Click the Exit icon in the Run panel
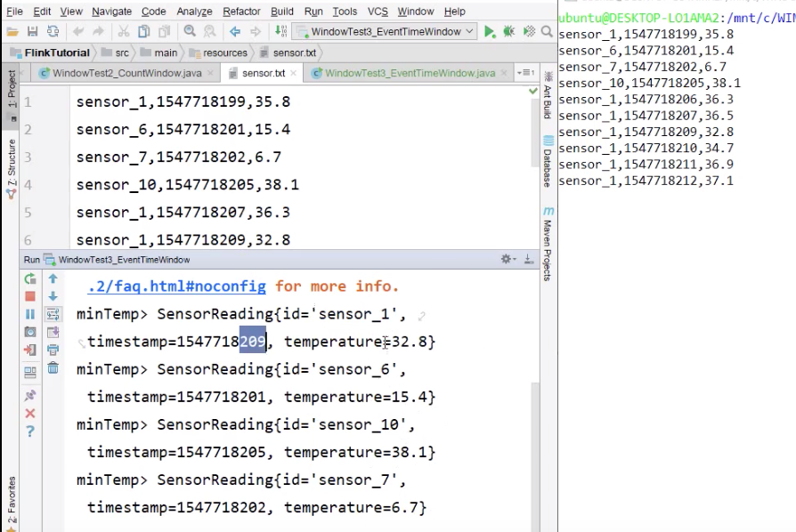 click(x=30, y=350)
